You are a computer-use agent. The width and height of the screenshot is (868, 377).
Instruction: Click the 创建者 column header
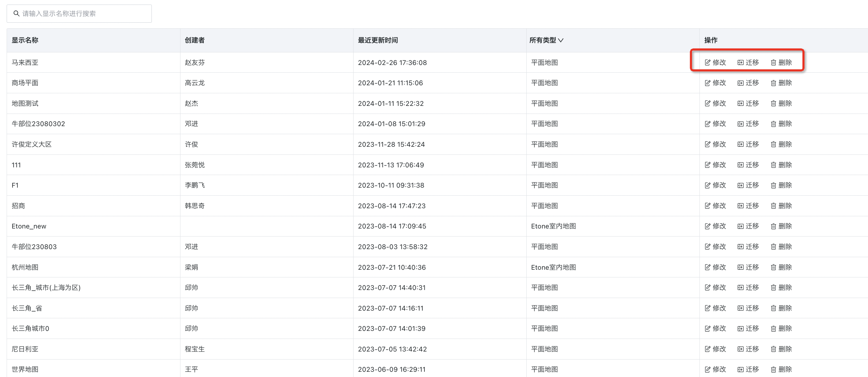pyautogui.click(x=195, y=40)
